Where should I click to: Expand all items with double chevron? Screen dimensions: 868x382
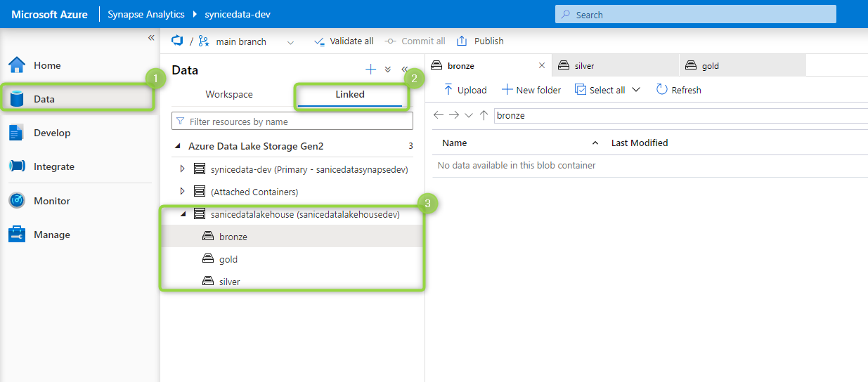[387, 70]
